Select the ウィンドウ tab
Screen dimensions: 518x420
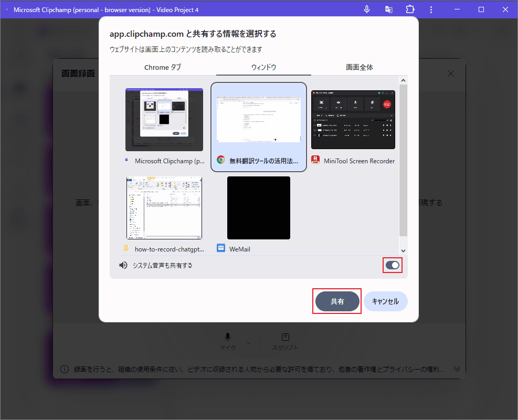point(263,67)
